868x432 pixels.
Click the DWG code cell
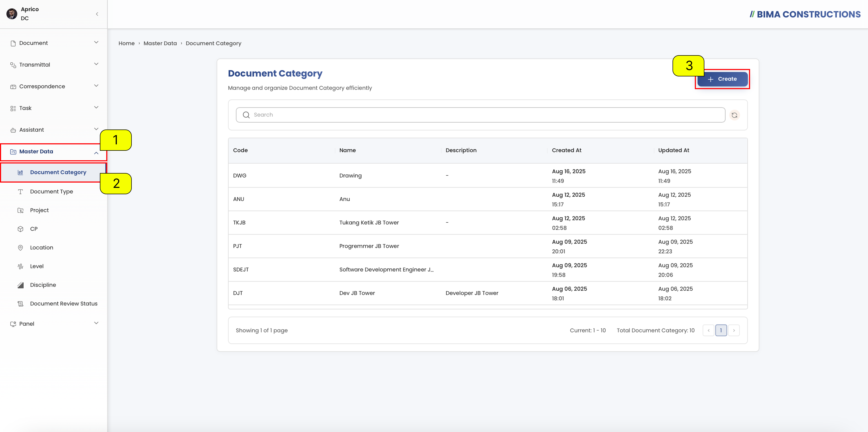240,176
